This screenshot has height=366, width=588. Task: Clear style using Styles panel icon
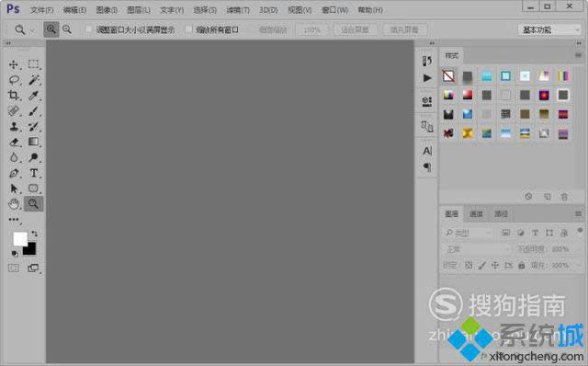point(528,196)
